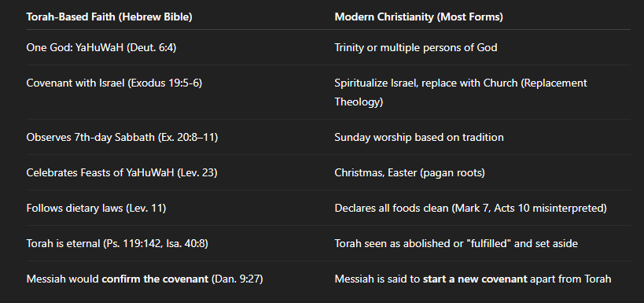Select 'Covenant with Israel (Exodus 19:5-6)' cell
This screenshot has width=644, height=303.
tap(114, 83)
